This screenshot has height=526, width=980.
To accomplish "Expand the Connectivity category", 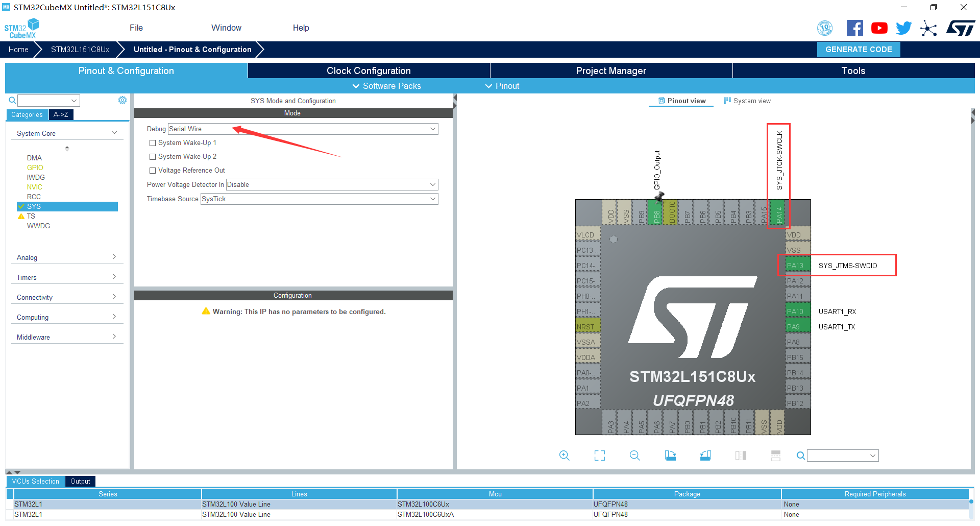I will coord(66,297).
